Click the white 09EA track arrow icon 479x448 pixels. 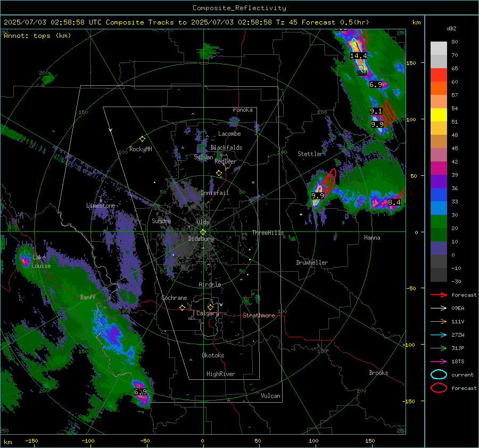pos(439,308)
